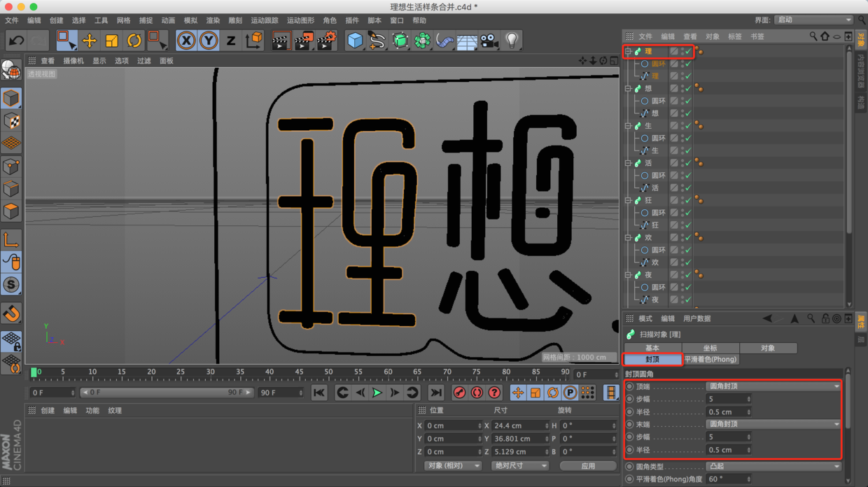The height and width of the screenshot is (487, 868).
Task: Toggle the Z axis lock
Action: click(231, 41)
